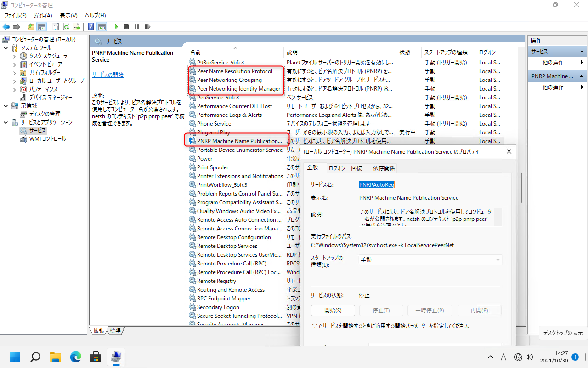588x368 pixels.
Task: Toggle the show/hide action pane icon
Action: coord(102,27)
